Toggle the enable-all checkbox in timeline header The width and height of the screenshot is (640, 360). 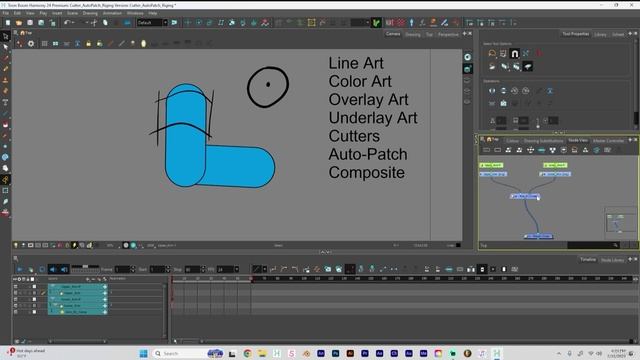[x=33, y=279]
